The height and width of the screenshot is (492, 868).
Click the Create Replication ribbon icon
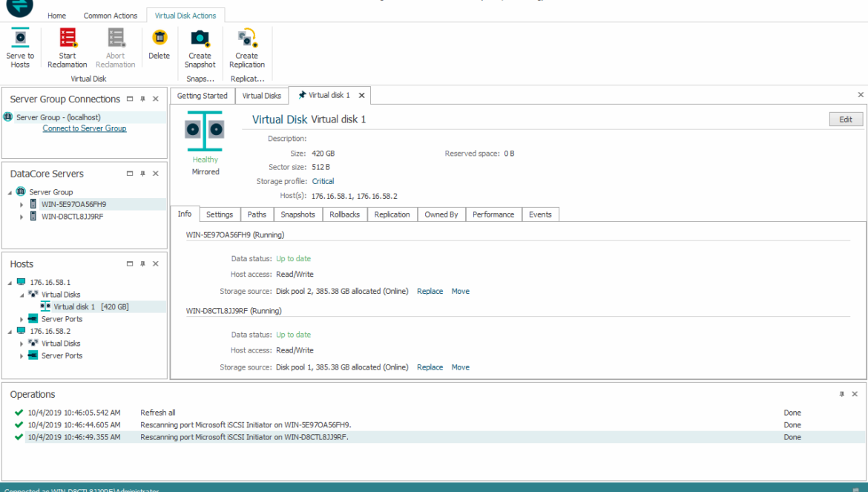click(x=247, y=38)
